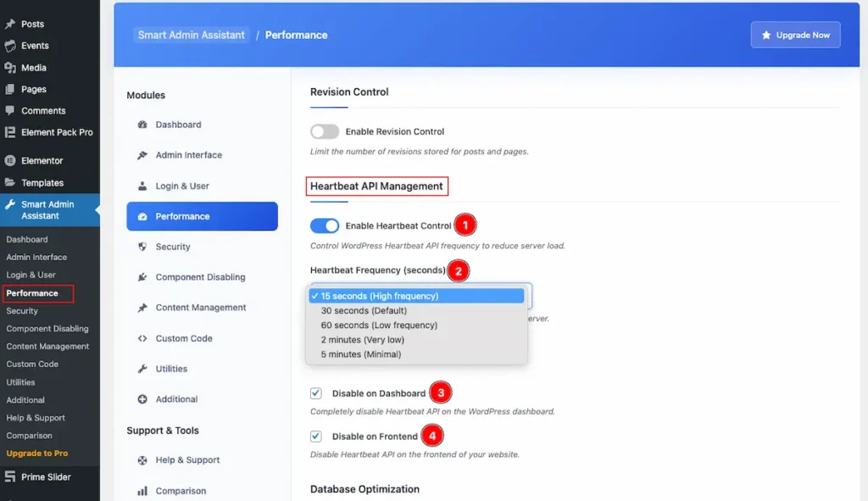Open the Component Disabling module

(x=202, y=277)
